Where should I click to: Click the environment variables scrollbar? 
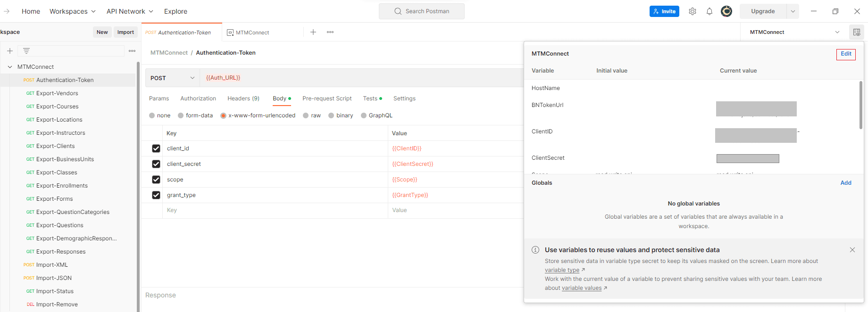click(x=861, y=105)
